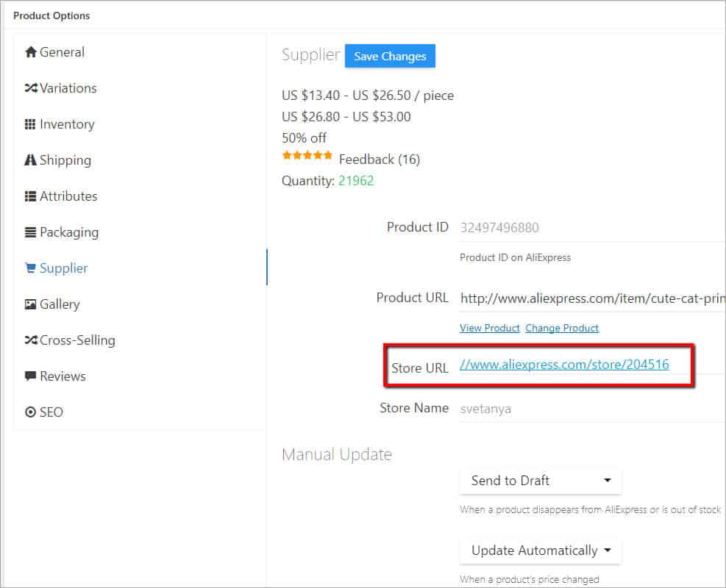Switch to the Reviews tab label

click(x=63, y=376)
